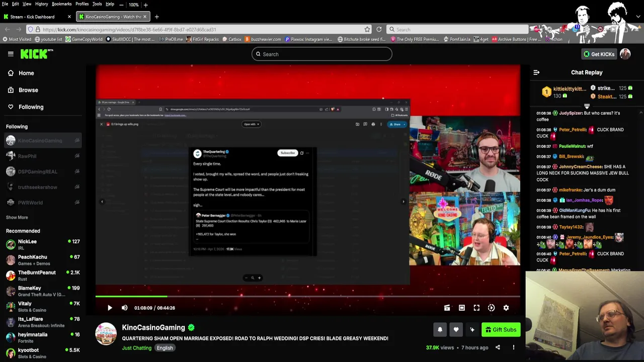Switch the player to fullscreen

pyautogui.click(x=476, y=308)
